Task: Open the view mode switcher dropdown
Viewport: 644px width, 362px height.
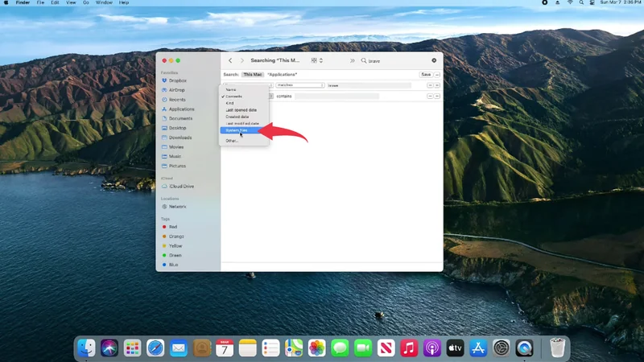Action: (x=316, y=60)
